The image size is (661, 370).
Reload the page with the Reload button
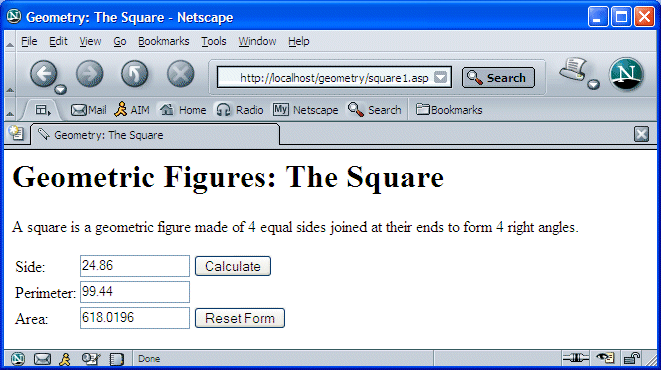pyautogui.click(x=135, y=74)
